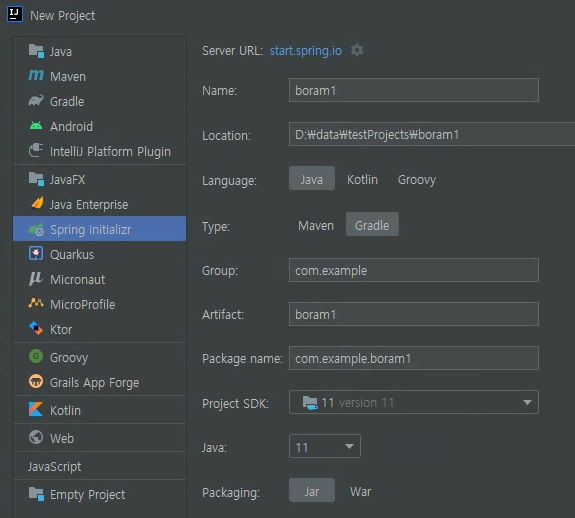Select Kotlin as the language
This screenshot has height=518, width=575.
click(362, 180)
